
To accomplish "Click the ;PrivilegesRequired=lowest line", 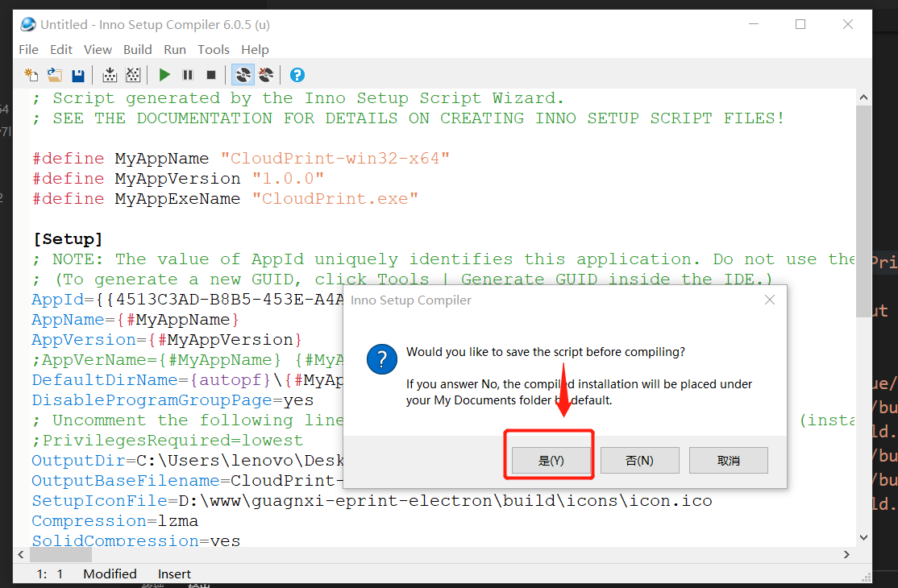I will (167, 441).
